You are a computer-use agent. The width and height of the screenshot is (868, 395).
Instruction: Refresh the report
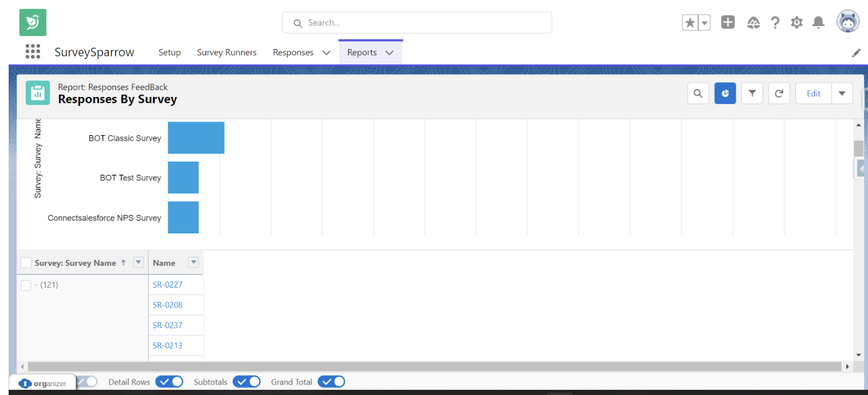[x=778, y=93]
